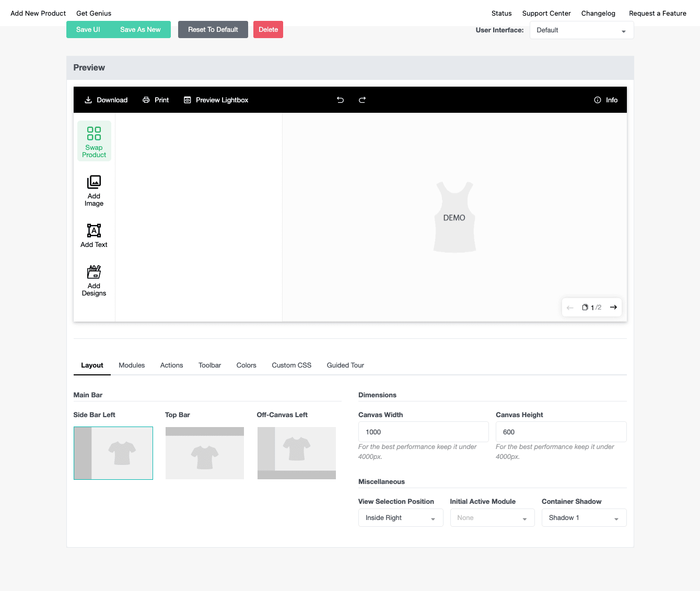Switch to the Toolbar tab
700x591 pixels.
pyautogui.click(x=209, y=365)
